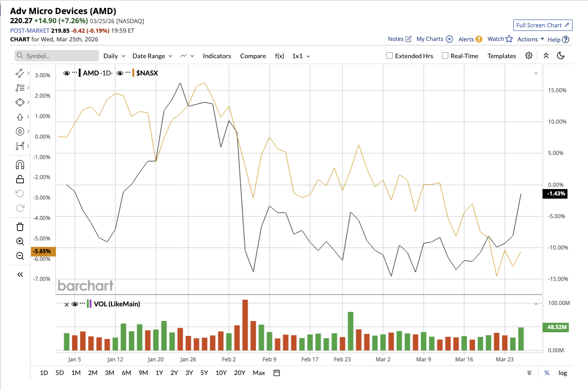The width and height of the screenshot is (588, 390).
Task: Select the 1Y time range
Action: pos(159,373)
